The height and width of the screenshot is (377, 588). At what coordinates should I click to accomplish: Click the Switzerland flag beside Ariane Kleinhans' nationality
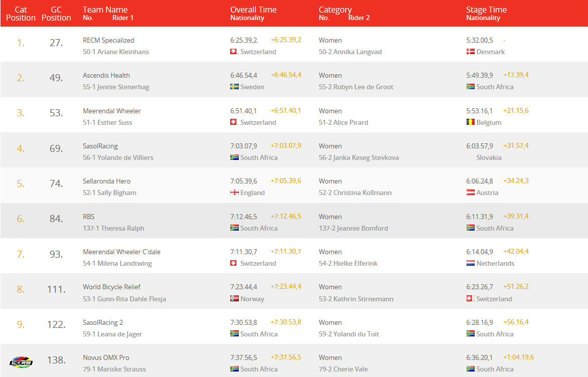[x=234, y=51]
